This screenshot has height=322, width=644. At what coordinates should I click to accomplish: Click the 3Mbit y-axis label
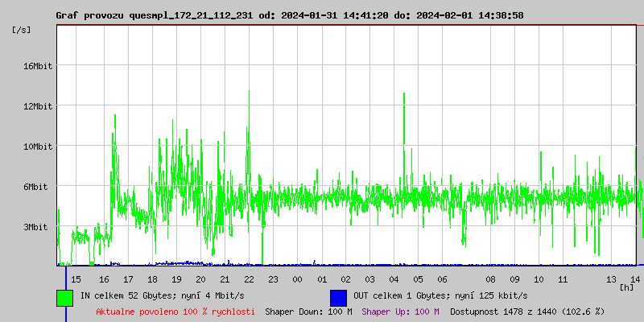(x=37, y=227)
